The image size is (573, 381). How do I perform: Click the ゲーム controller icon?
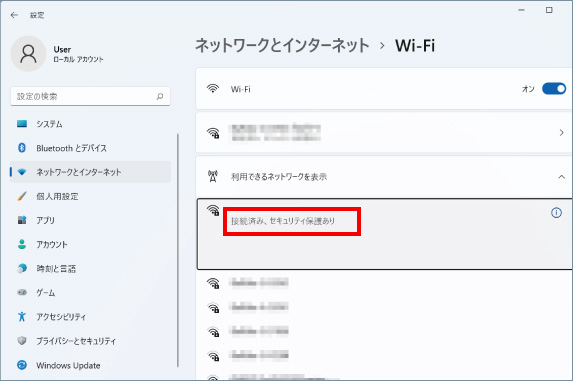click(22, 293)
